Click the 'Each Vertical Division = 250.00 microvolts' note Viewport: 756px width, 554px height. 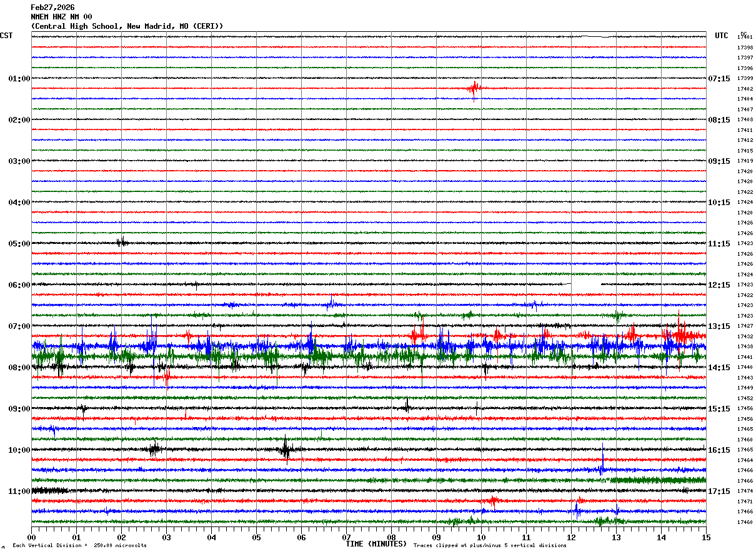79,546
